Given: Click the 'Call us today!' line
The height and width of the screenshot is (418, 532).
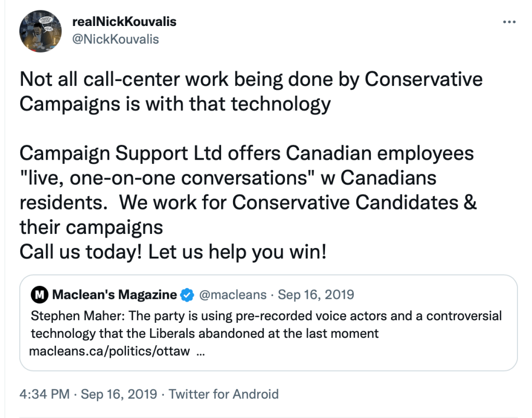Looking at the screenshot, I should 173,252.
